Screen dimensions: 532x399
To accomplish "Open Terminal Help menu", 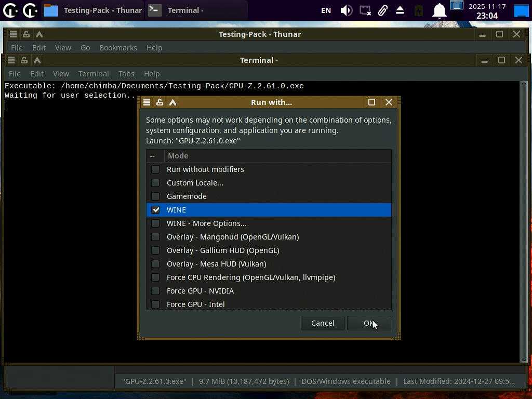I will point(152,74).
